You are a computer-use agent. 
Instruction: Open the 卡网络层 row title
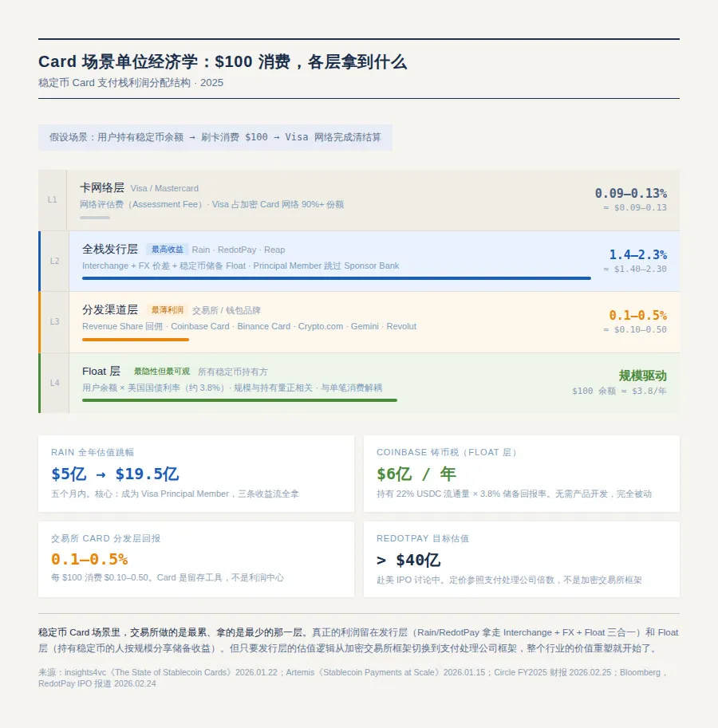pos(102,188)
